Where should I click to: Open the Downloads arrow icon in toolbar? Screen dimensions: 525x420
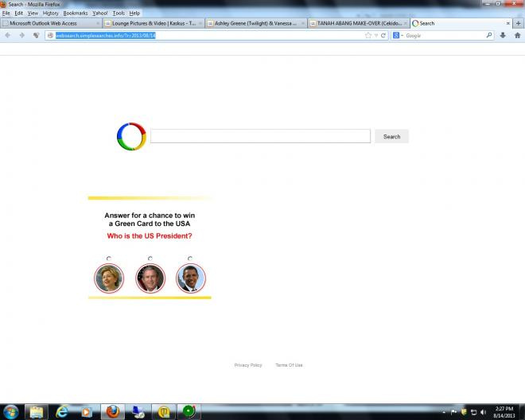(x=502, y=36)
